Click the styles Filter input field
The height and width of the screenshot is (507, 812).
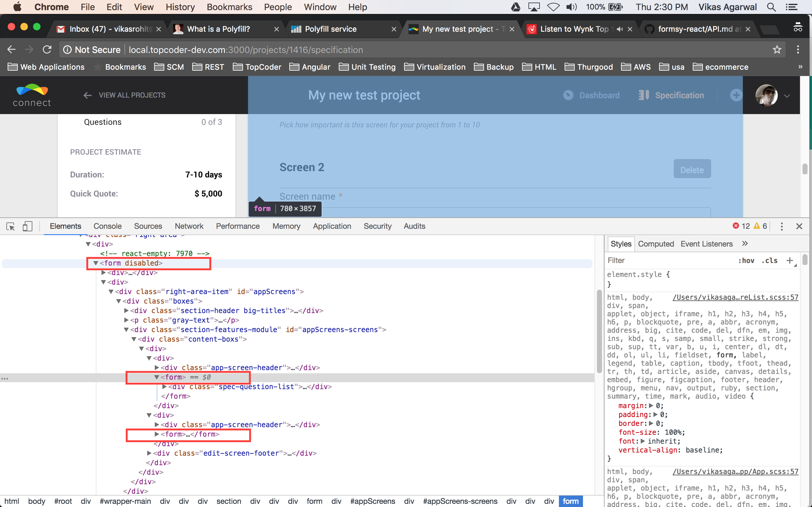click(668, 260)
